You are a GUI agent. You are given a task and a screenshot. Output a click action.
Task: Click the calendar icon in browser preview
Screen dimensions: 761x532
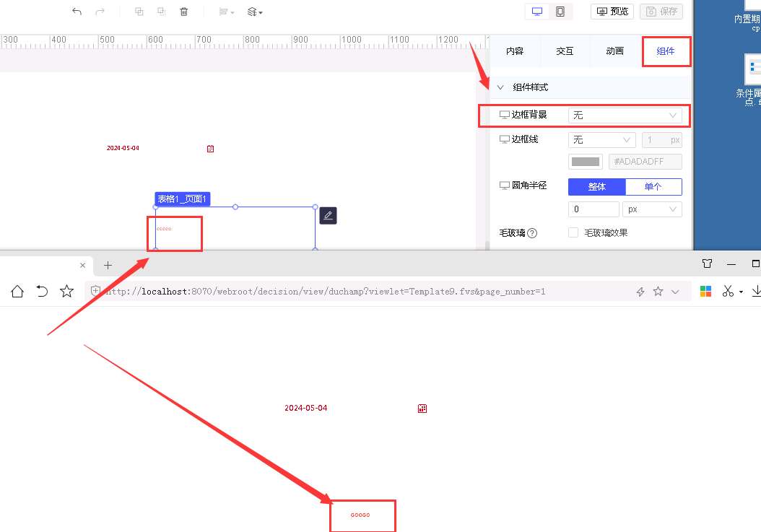422,409
